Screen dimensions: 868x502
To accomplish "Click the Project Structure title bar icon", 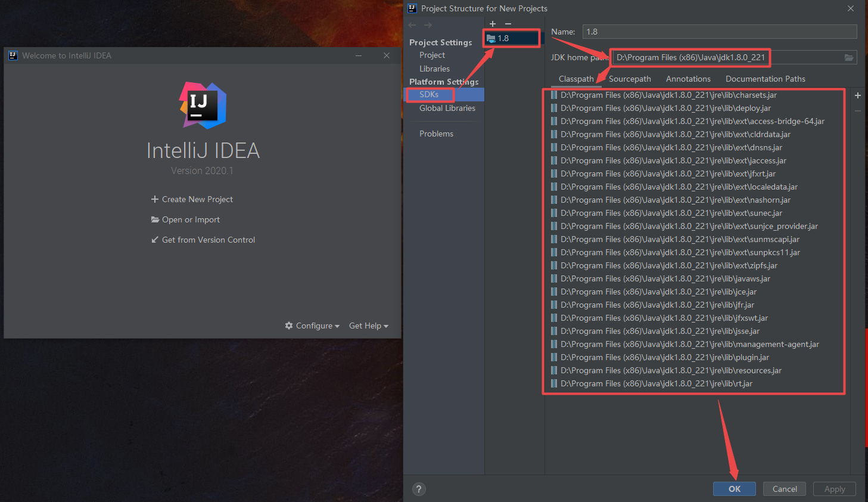I will pos(412,8).
